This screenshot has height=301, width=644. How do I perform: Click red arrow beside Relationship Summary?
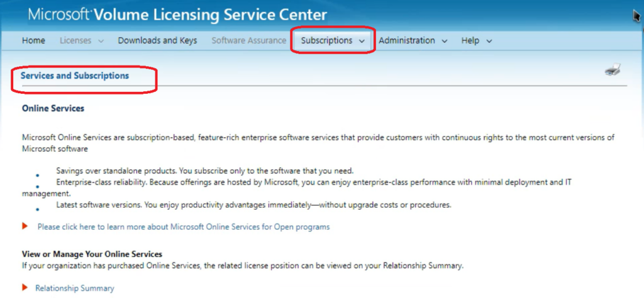(25, 287)
